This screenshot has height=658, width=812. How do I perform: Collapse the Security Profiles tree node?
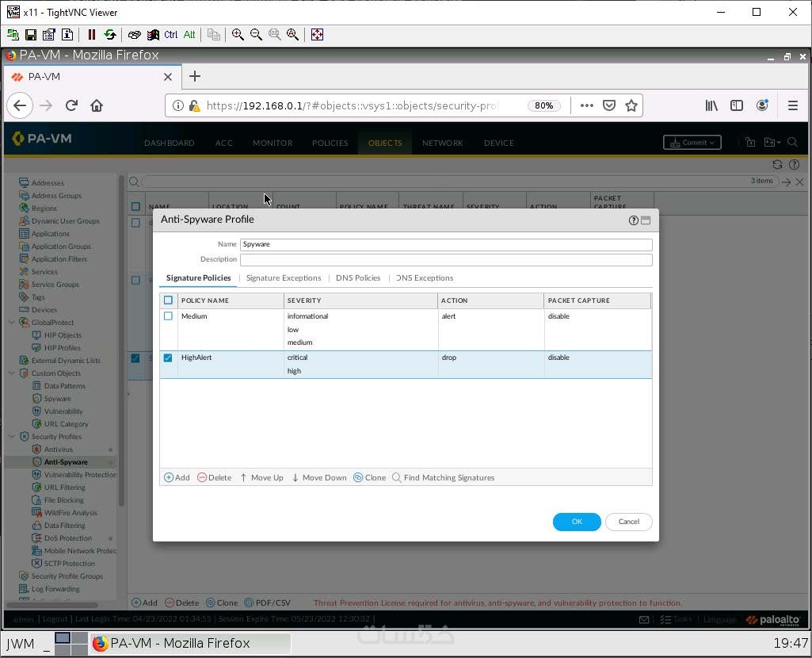click(x=12, y=437)
